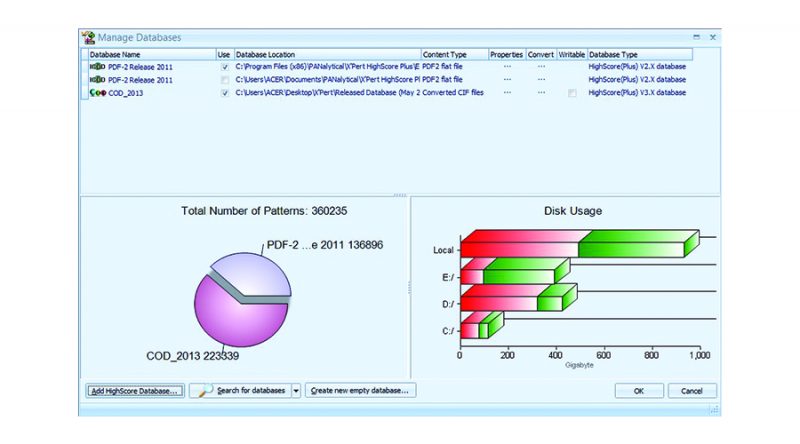Click the icon of the first PDF-2 Release 2011 row
Screen dimensions: 800x444
tap(97, 67)
